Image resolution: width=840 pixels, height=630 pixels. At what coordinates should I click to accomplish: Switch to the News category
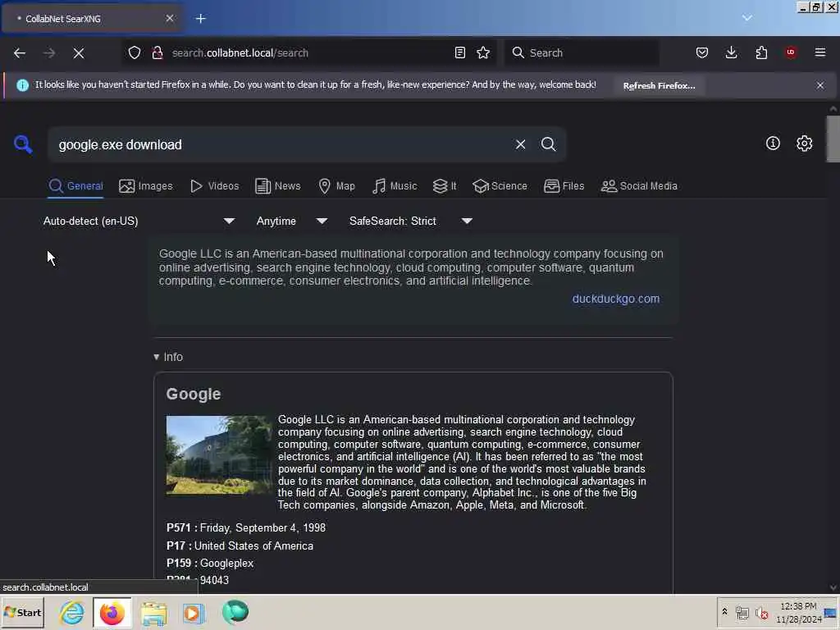pyautogui.click(x=278, y=186)
